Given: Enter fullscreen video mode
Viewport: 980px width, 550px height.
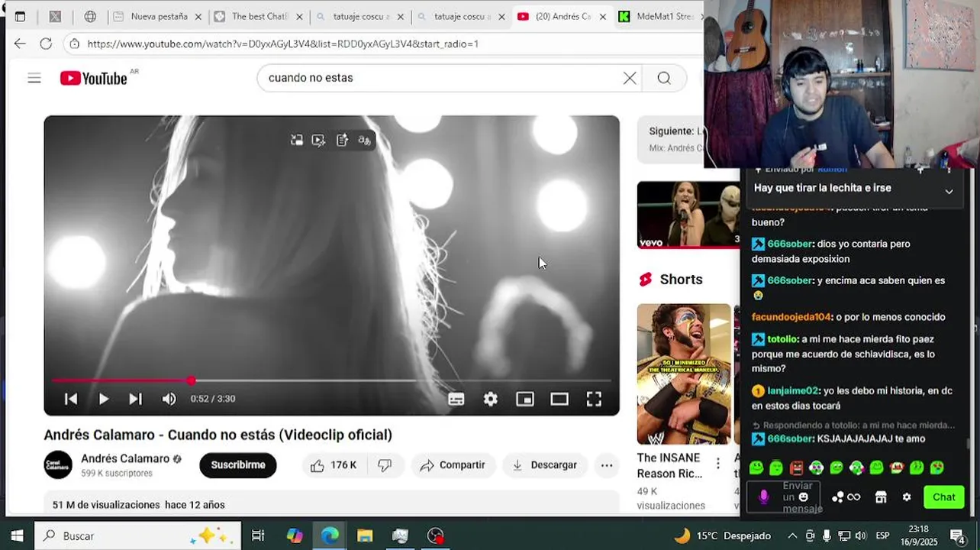Looking at the screenshot, I should [x=594, y=399].
